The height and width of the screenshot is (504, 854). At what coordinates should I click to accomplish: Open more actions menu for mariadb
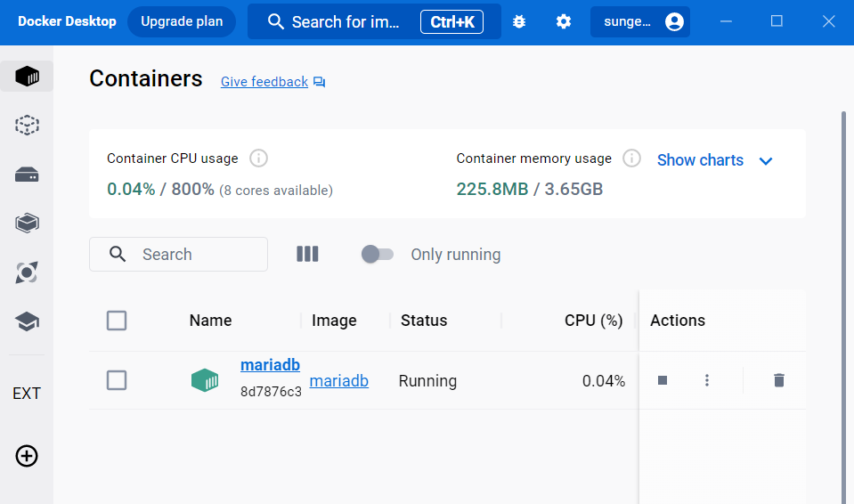click(707, 380)
